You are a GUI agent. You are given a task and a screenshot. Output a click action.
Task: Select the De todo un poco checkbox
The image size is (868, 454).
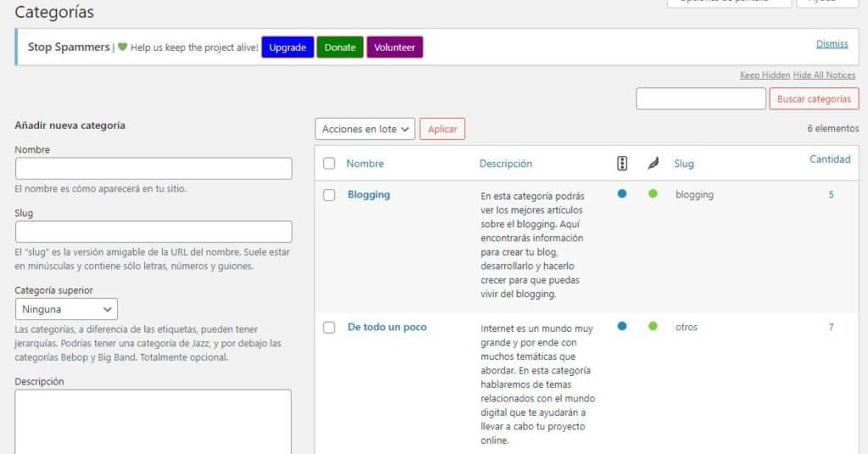(x=329, y=328)
